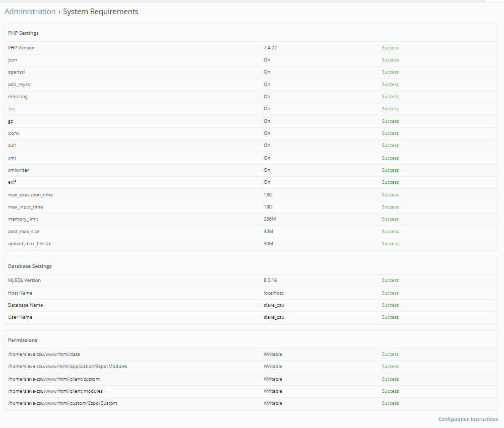Click the PHP Settings section header

pyautogui.click(x=23, y=33)
